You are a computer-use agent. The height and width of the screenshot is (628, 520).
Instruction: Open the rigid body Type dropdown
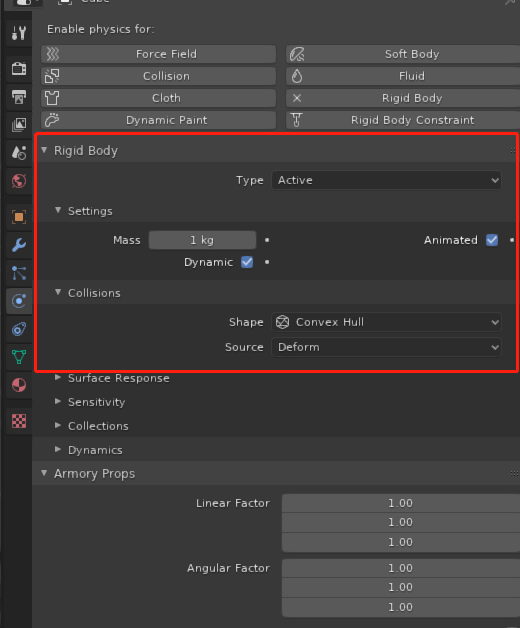point(387,180)
